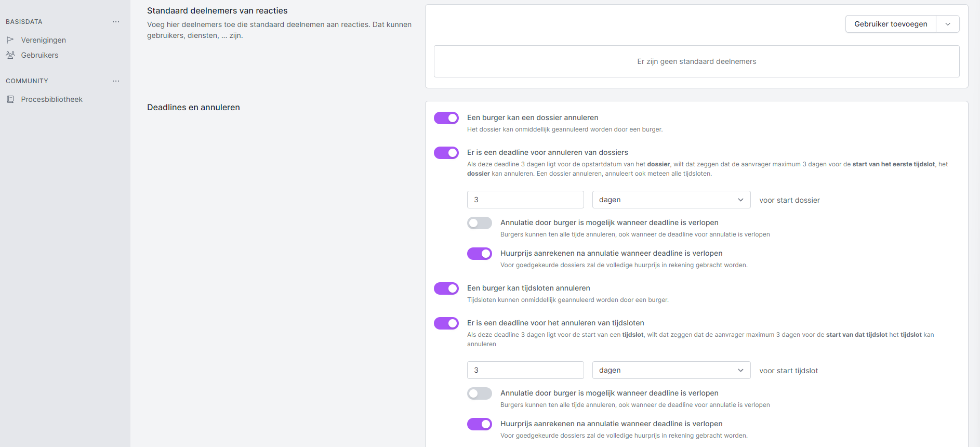Open Procesbibliotheek in the sidebar
This screenshot has height=447, width=980.
(x=51, y=99)
